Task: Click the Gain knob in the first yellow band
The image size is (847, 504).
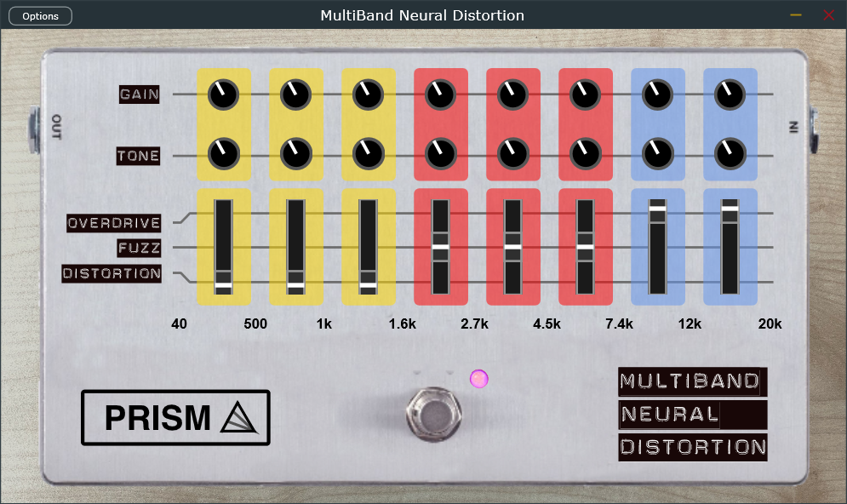Action: coord(223,94)
